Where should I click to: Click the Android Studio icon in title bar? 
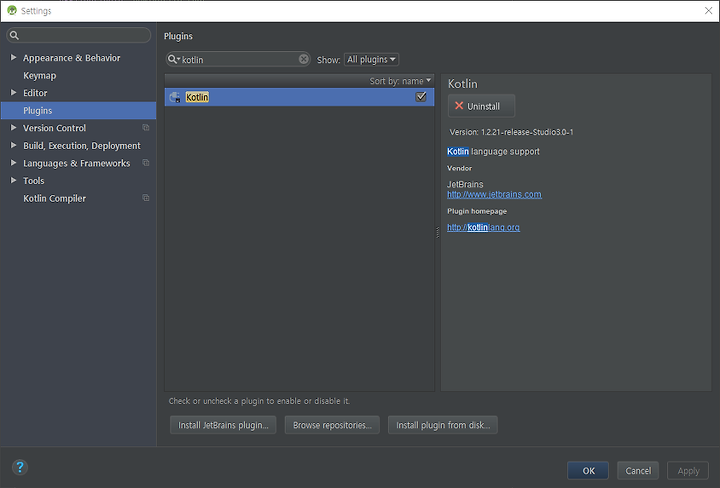12,11
